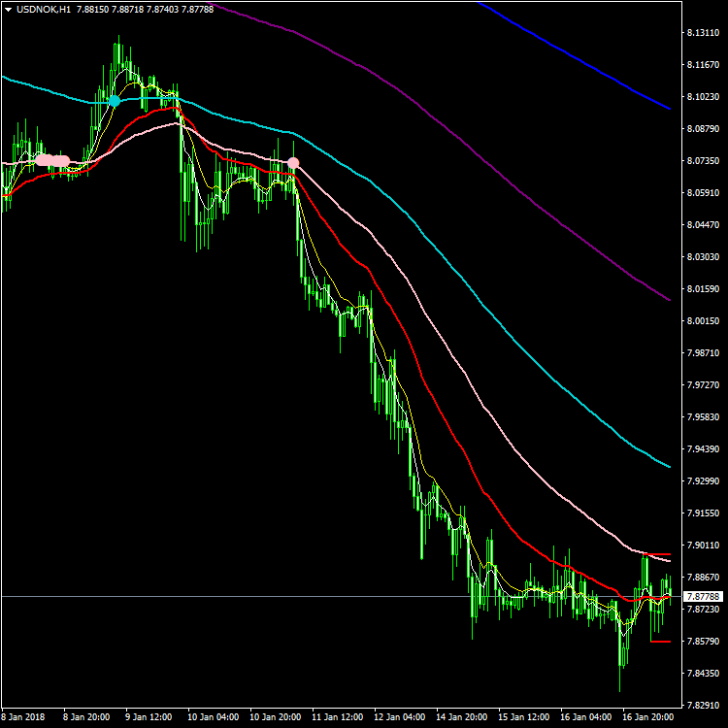
Task: Click the cyan dot marker on 9 Jan
Action: pyautogui.click(x=115, y=101)
